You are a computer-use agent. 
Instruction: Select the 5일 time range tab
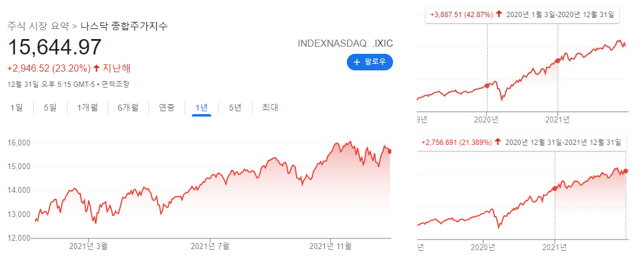pos(50,108)
